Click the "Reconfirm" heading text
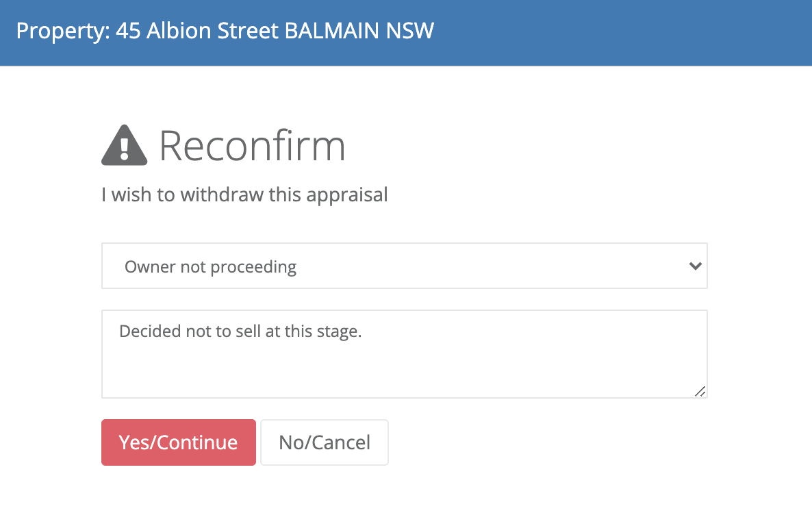The height and width of the screenshot is (526, 812). (252, 146)
